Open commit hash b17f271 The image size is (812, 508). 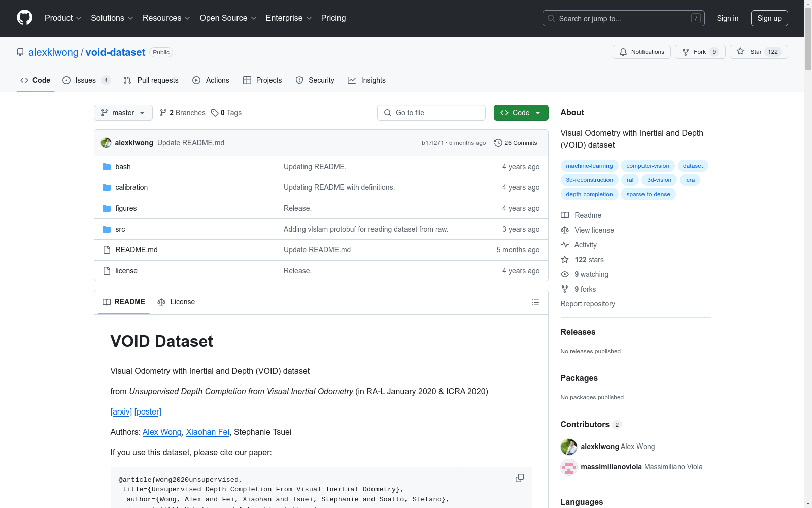click(x=432, y=143)
